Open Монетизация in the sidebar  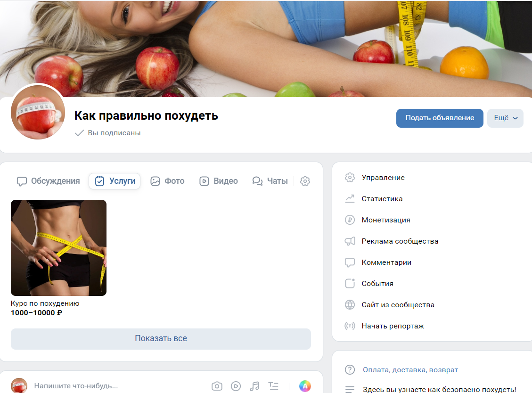click(385, 220)
